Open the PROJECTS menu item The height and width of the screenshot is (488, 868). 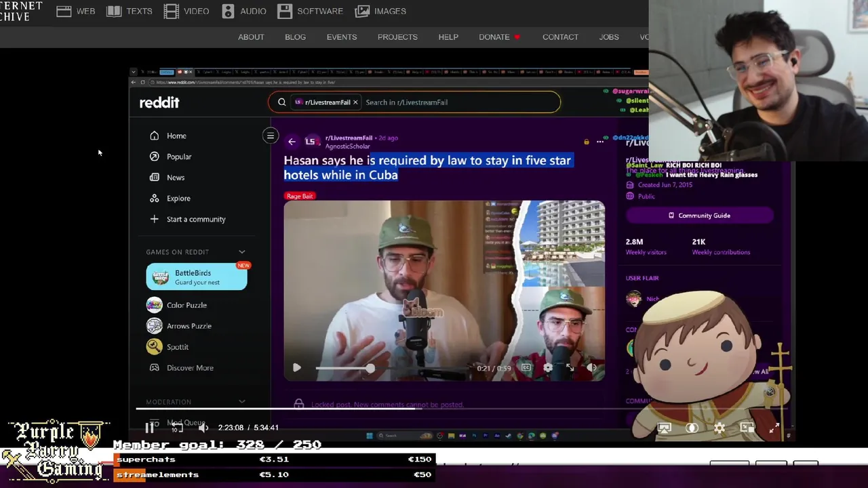click(x=397, y=37)
